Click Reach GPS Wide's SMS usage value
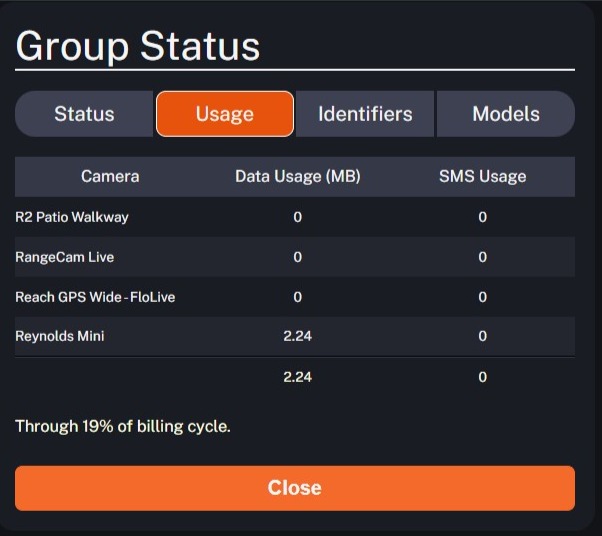 click(x=482, y=297)
